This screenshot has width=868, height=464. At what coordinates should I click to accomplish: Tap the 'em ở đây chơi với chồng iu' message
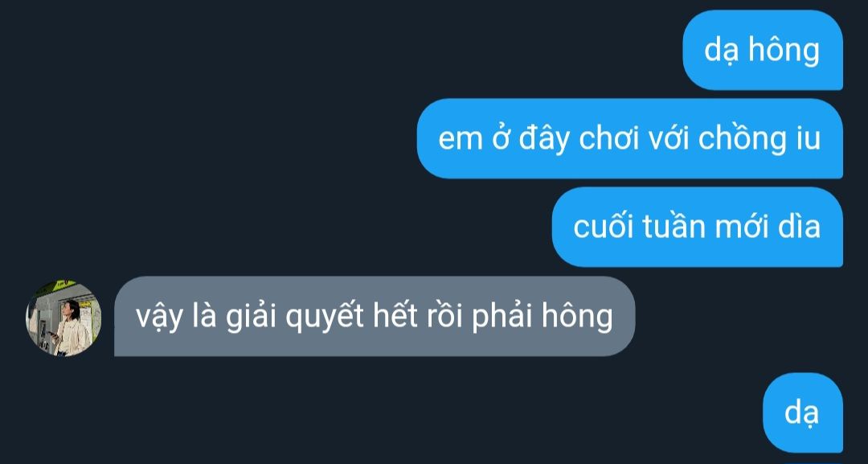pyautogui.click(x=630, y=138)
